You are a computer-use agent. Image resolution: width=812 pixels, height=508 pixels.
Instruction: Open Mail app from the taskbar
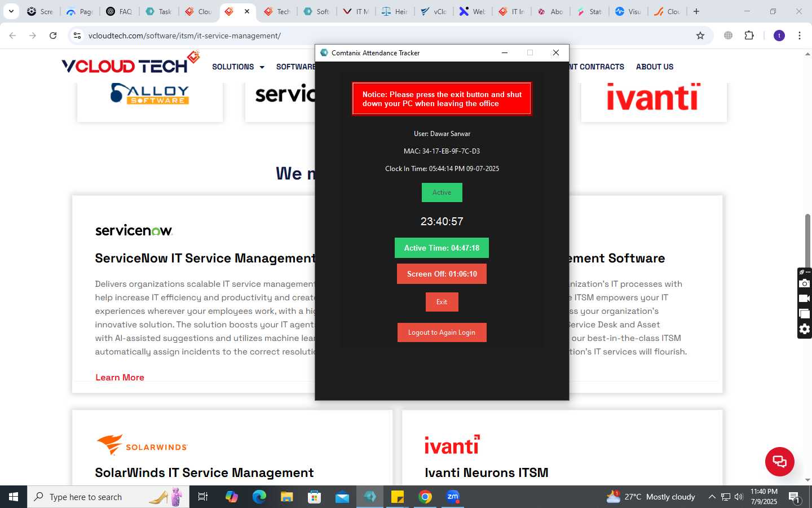(342, 497)
